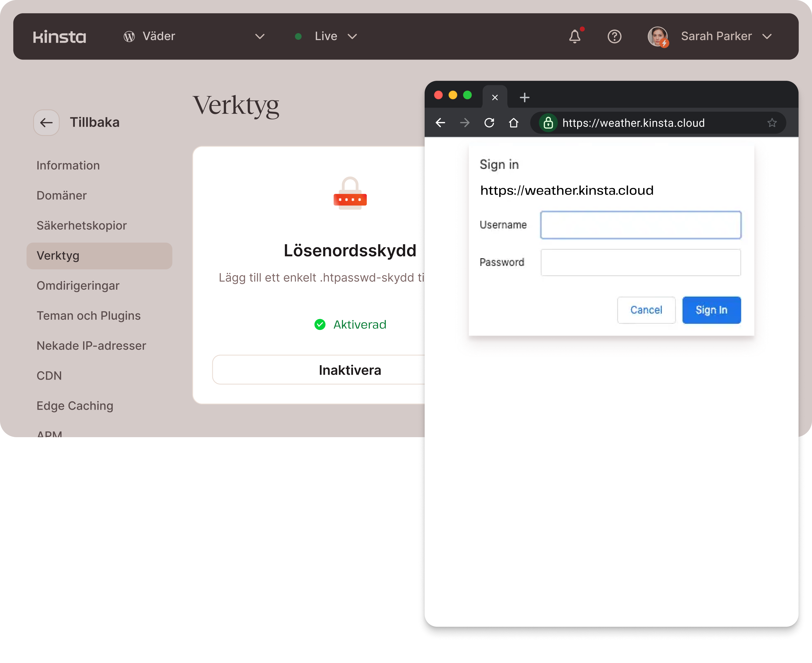Image resolution: width=812 pixels, height=663 pixels.
Task: Focus the Password input field
Action: coord(641,263)
